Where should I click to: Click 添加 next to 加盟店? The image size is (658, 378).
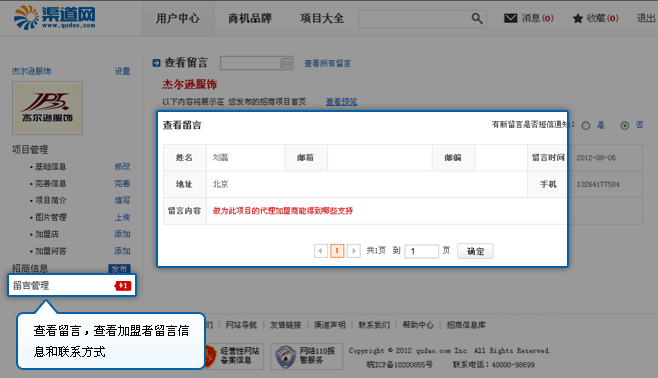pos(123,234)
